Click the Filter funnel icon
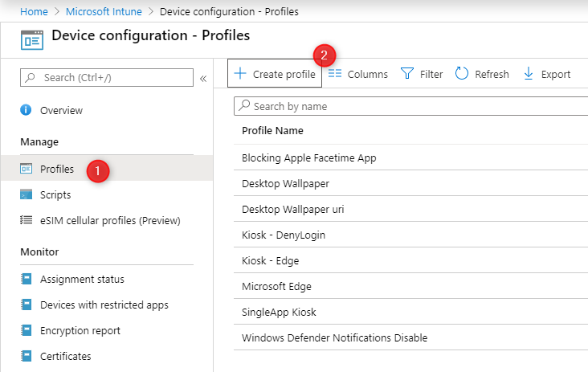Screen dimensions: 588x372 (x=407, y=73)
